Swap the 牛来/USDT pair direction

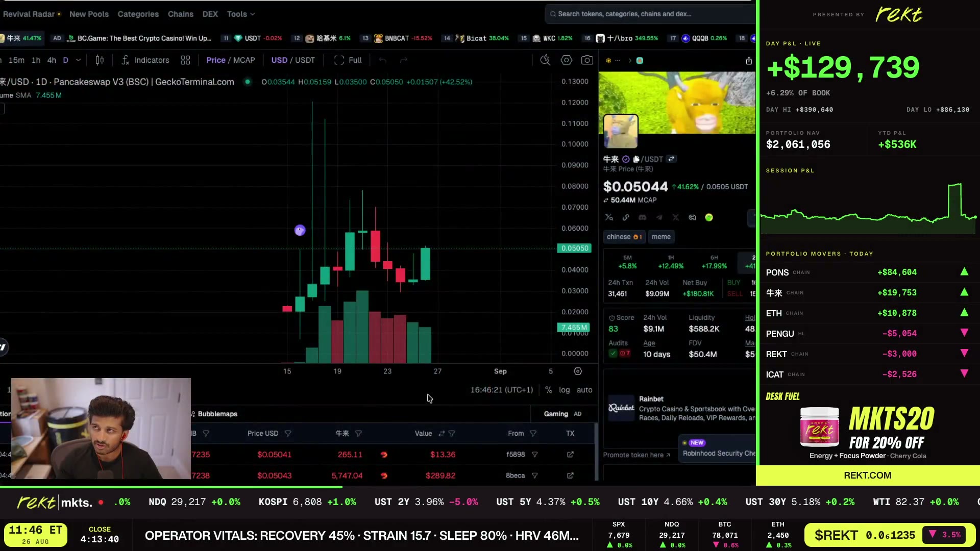(671, 159)
